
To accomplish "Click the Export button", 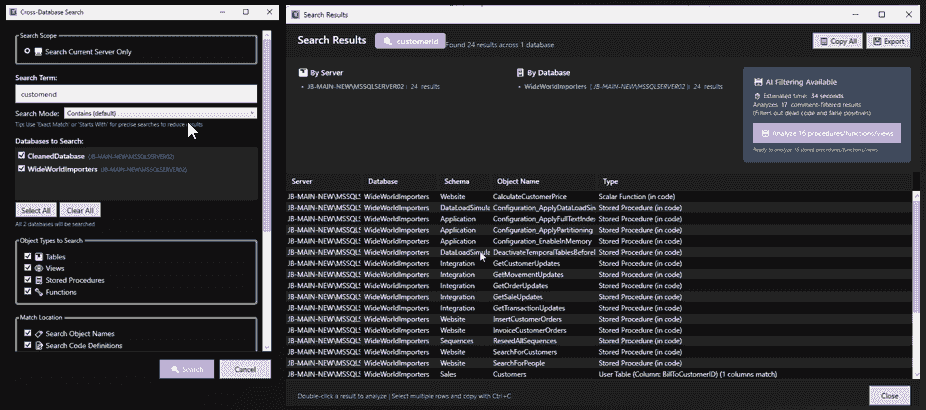I will (888, 41).
